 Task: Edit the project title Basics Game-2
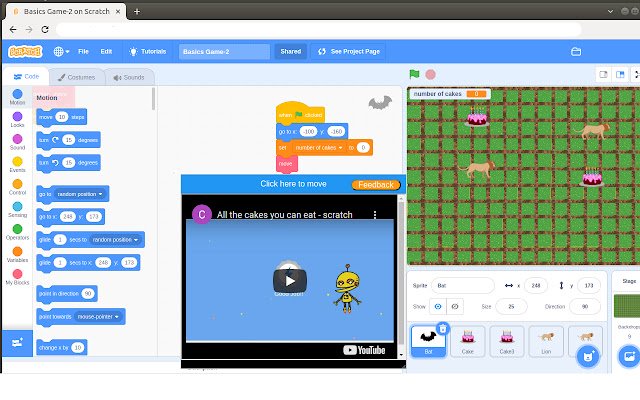[224, 51]
